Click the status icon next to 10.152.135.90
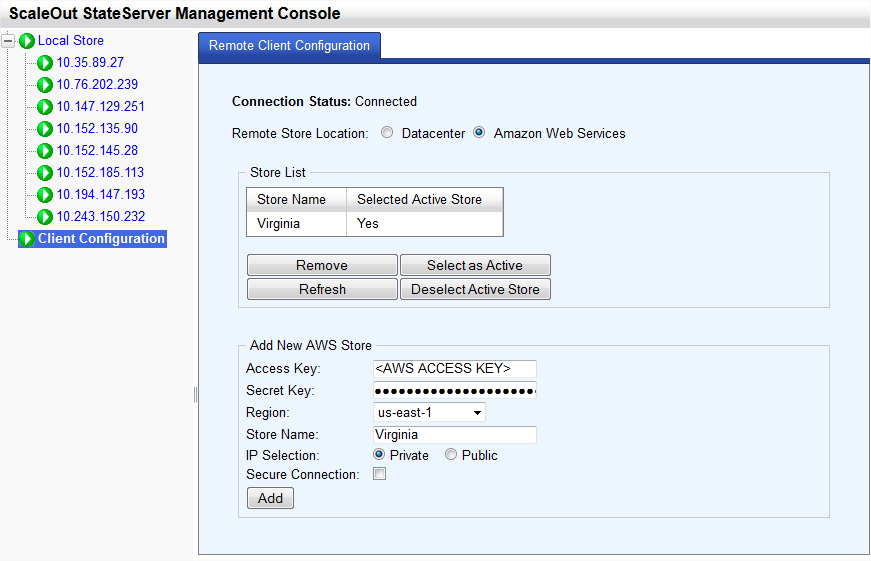The image size is (871, 561). (45, 129)
